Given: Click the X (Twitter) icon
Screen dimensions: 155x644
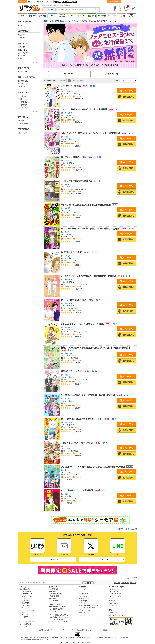Looking at the screenshot, I should 91,546.
